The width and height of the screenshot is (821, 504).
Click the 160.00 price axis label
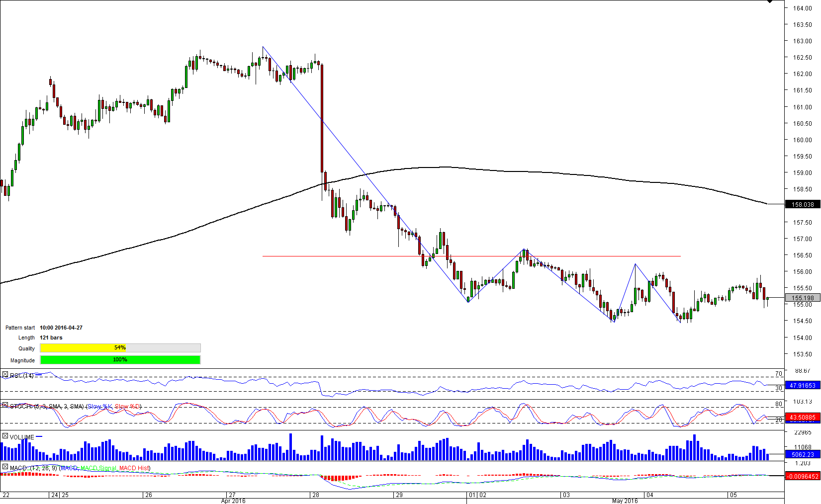point(803,140)
